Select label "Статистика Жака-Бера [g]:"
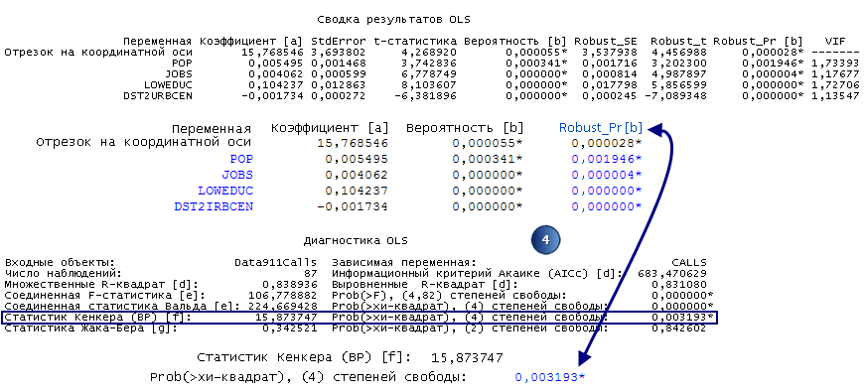Viewport: 868px width, 392px height. point(90,327)
